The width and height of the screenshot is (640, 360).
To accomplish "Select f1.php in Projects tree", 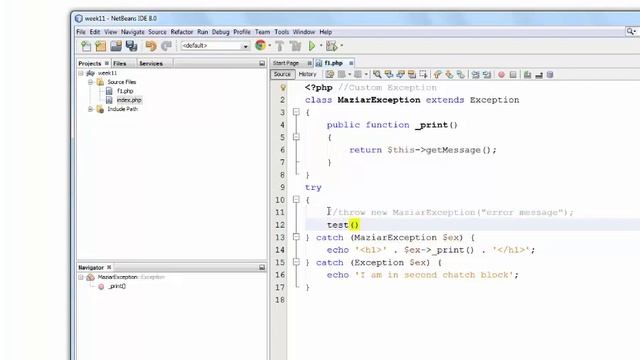I will point(125,91).
